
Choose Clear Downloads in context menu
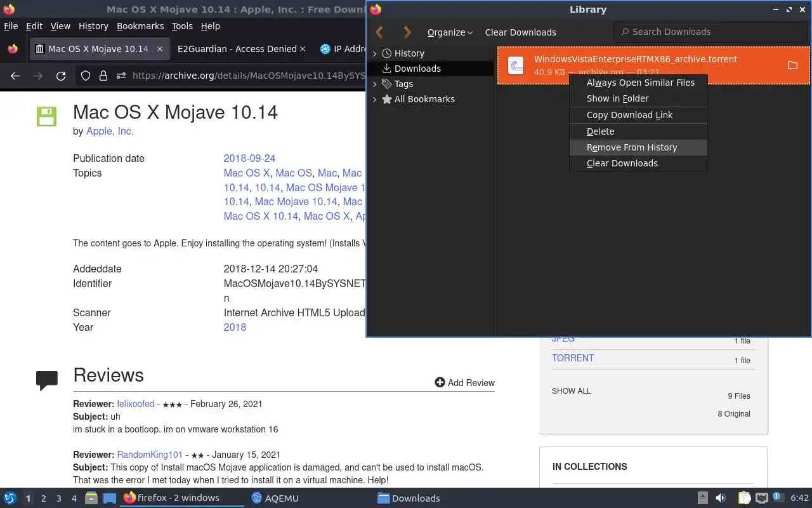(638, 163)
